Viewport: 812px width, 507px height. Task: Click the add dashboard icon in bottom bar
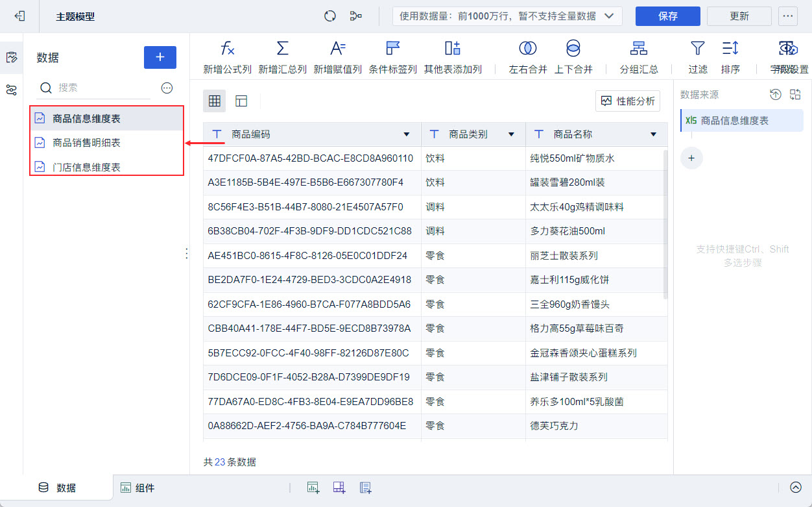[339, 488]
